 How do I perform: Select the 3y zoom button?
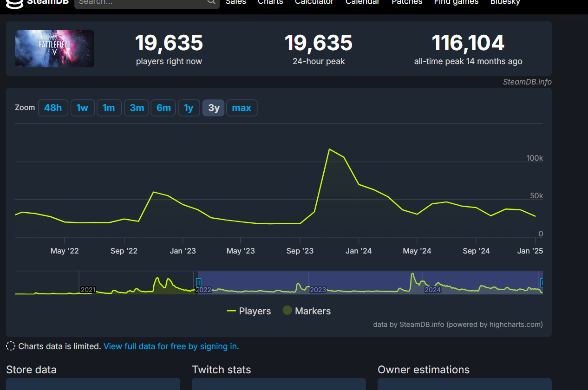pyautogui.click(x=214, y=108)
